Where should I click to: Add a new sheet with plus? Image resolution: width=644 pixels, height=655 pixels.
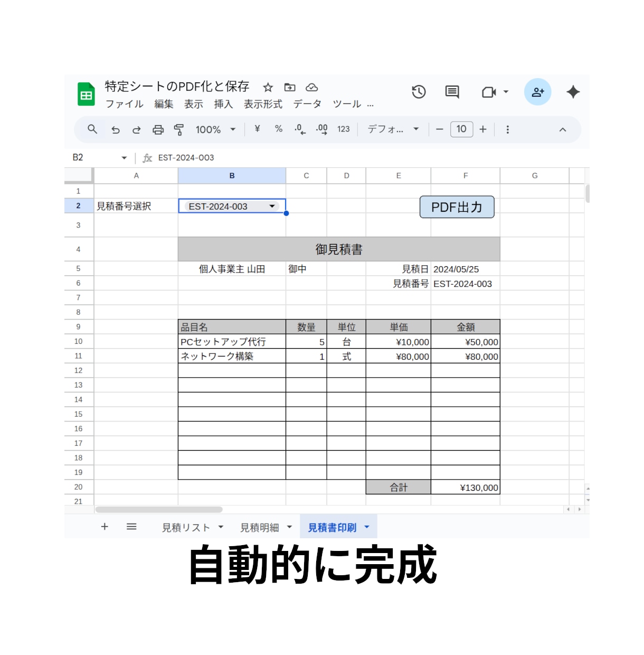pos(105,526)
